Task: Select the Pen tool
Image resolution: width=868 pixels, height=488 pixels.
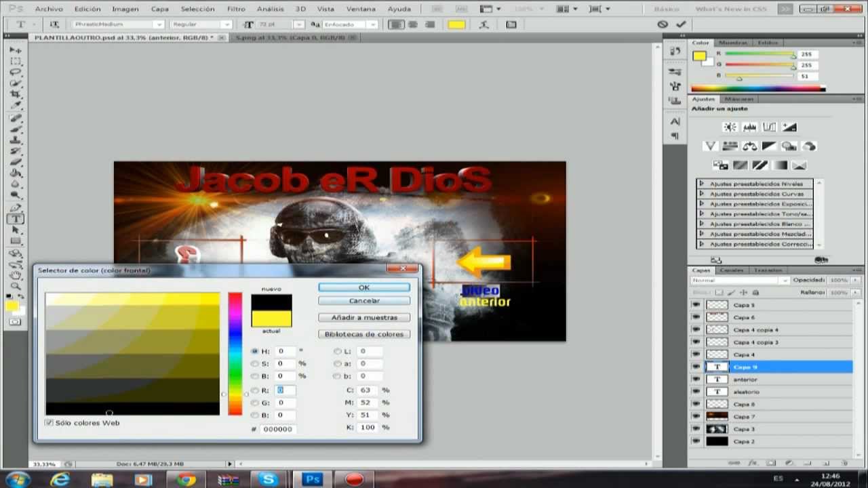Action: [15, 208]
